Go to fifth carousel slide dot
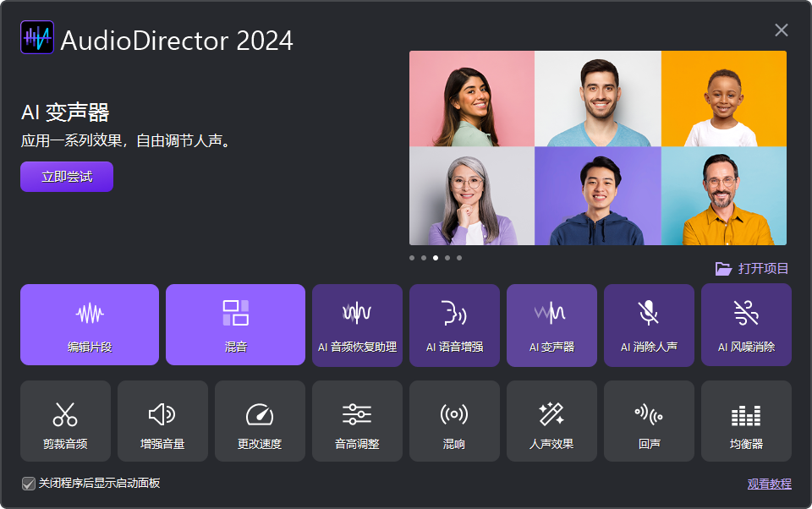812x509 pixels. click(x=459, y=258)
